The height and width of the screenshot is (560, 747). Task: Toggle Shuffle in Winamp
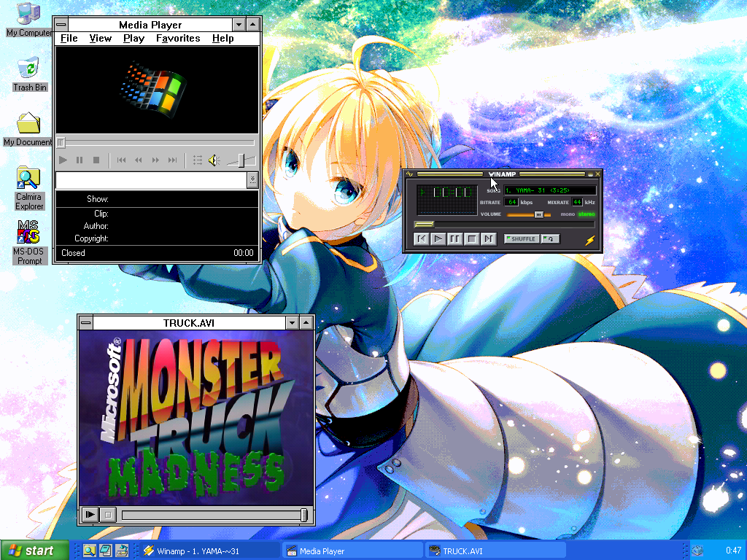(521, 239)
